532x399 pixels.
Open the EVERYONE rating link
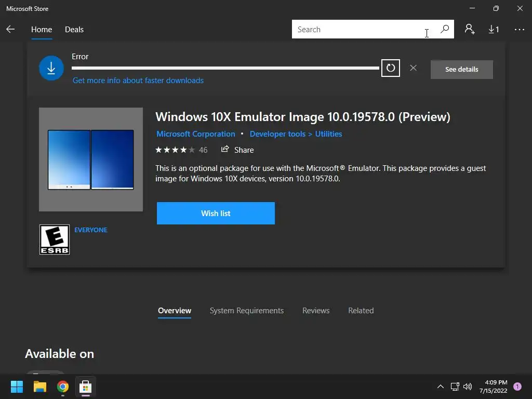91,230
